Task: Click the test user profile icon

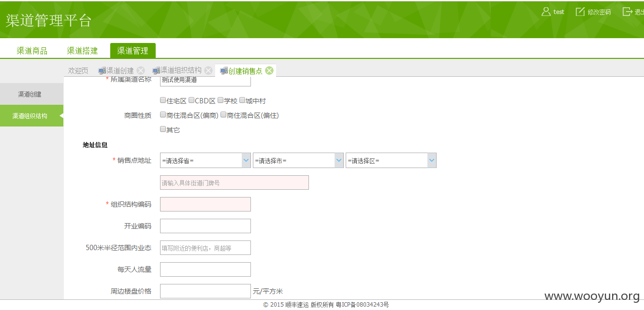Action: pyautogui.click(x=546, y=12)
